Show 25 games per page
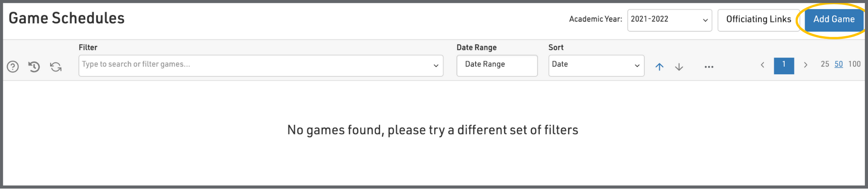The width and height of the screenshot is (868, 189). click(x=825, y=64)
